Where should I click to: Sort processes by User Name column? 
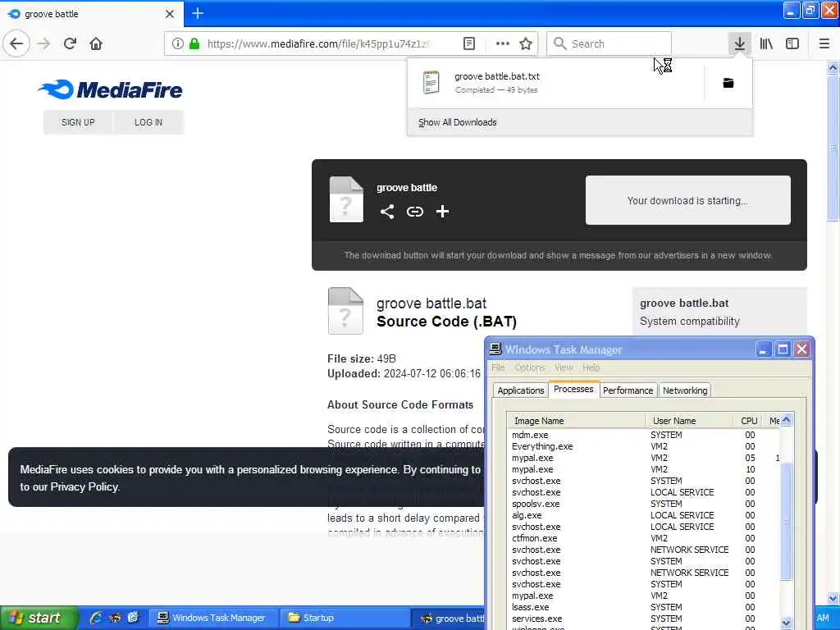point(689,421)
